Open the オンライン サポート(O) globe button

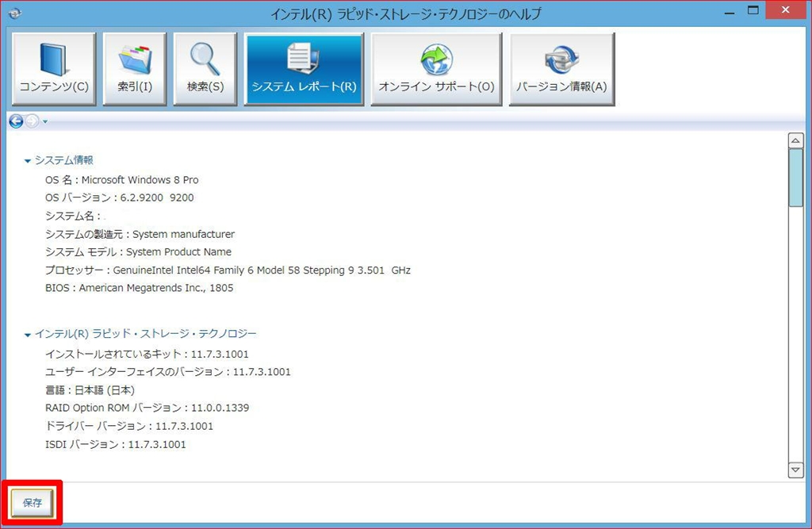coord(437,70)
